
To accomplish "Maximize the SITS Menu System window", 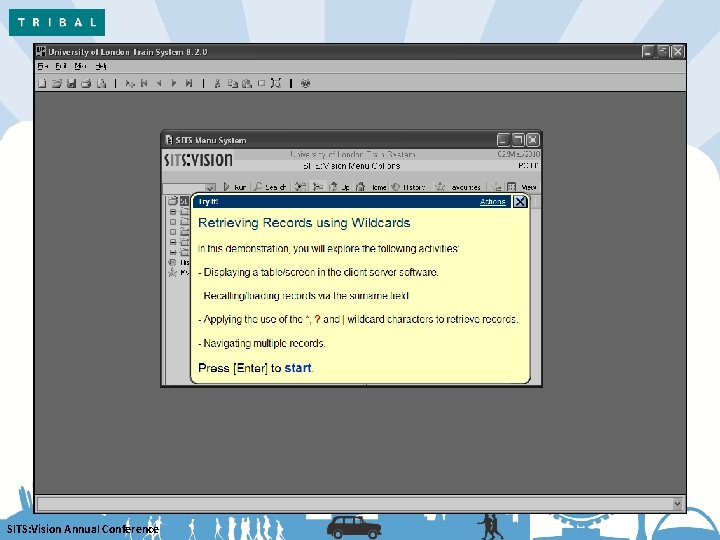I will 518,140.
